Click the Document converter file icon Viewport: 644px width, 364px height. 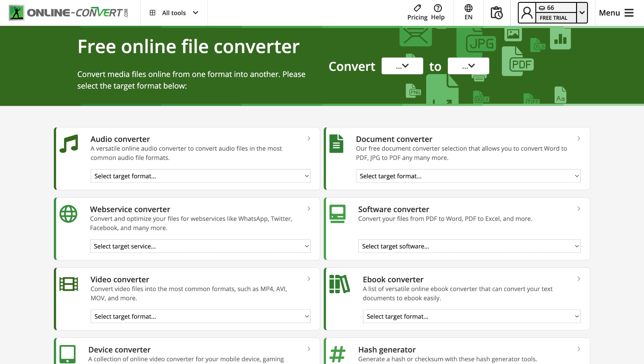(x=336, y=144)
